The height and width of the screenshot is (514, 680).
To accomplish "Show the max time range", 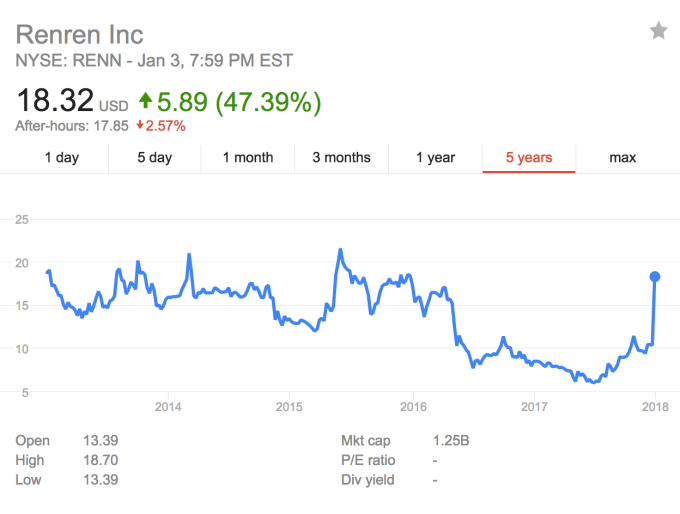I will [622, 158].
